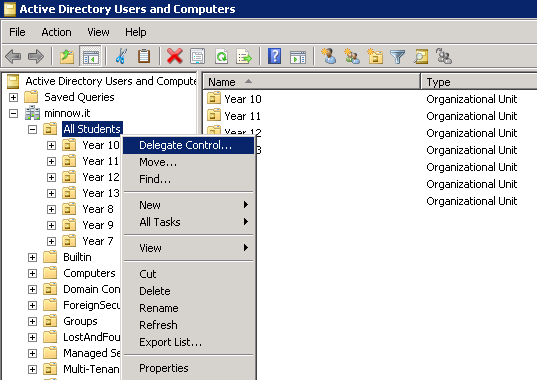Click the Up one level folder icon
This screenshot has width=537, height=380.
(x=67, y=56)
